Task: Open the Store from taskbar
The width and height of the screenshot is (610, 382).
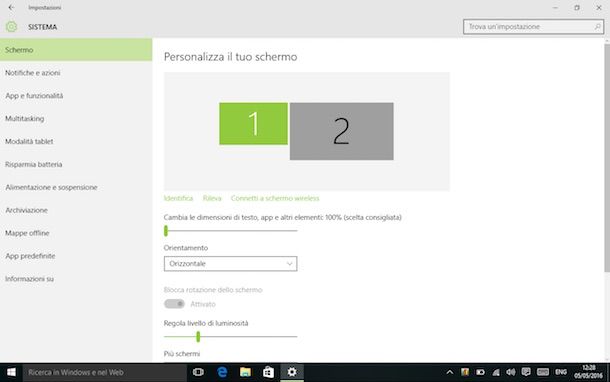Action: [x=268, y=372]
